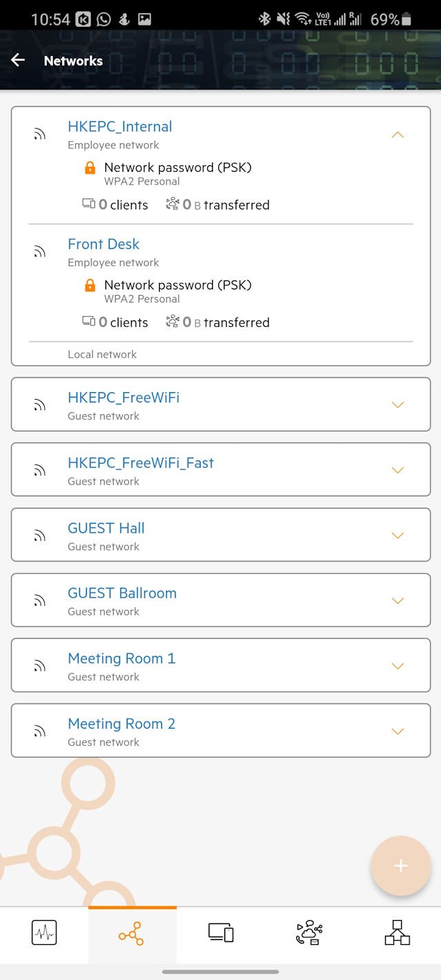441x980 pixels.
Task: Tap the Wi-Fi icon beside GUEST Ballroom
Action: [x=40, y=601]
